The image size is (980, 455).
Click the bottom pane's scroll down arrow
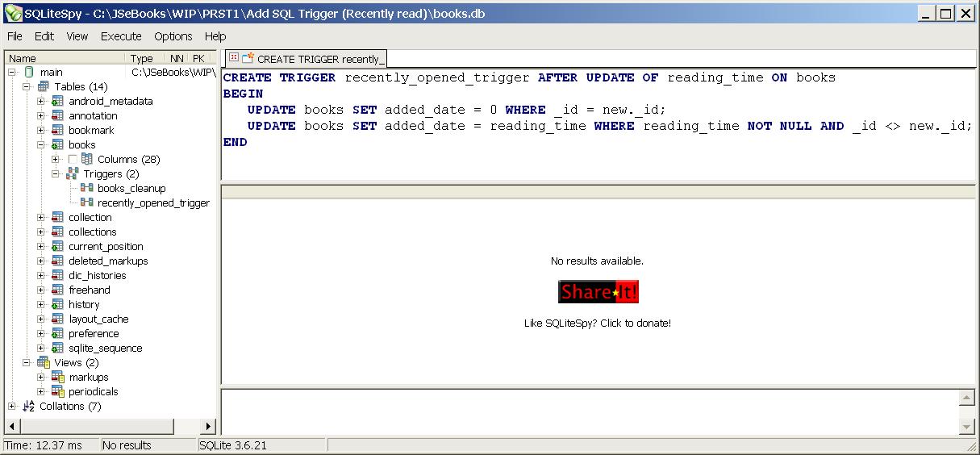click(967, 427)
